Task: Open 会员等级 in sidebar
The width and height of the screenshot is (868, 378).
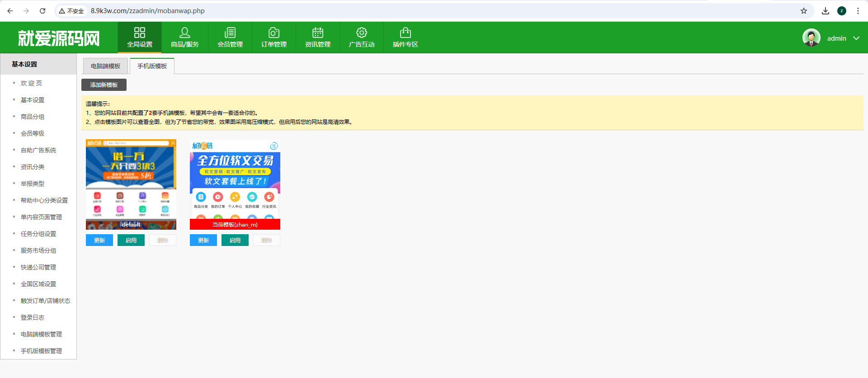Action: [x=33, y=133]
